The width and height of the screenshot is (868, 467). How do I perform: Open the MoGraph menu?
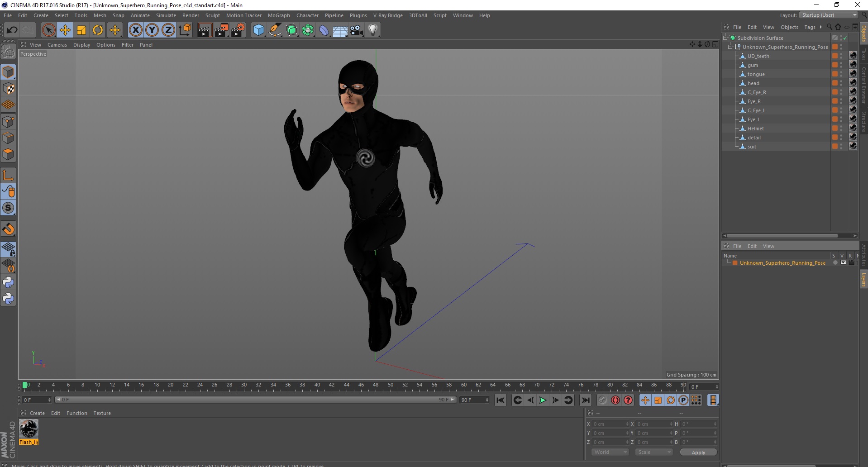(x=279, y=15)
